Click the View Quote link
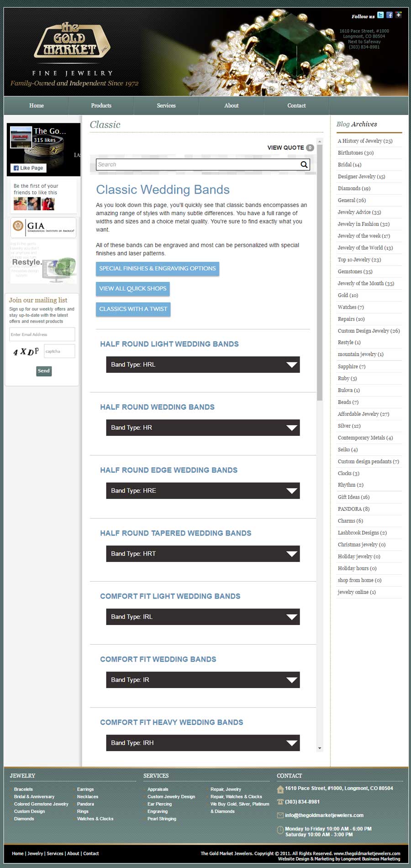The height and width of the screenshot is (868, 411). point(286,148)
